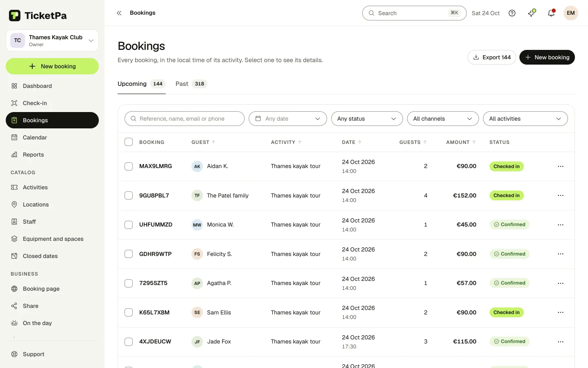Switch to the Upcoming bookings tab
The width and height of the screenshot is (588, 368).
[142, 84]
